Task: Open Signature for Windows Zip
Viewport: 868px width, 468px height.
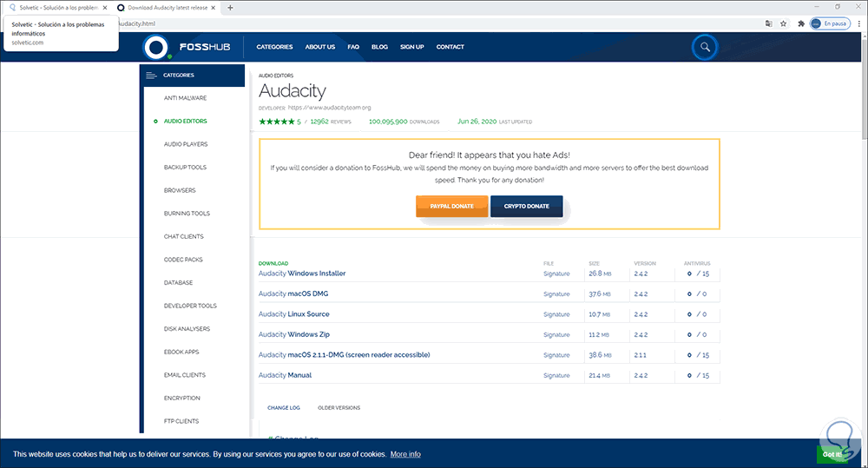Action: 556,335
